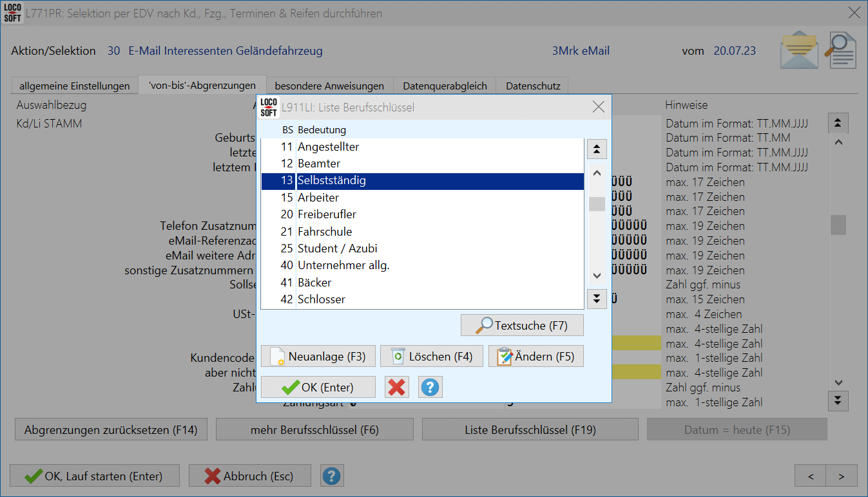Open document preview magnifier icon at top right
868x497 pixels.
(x=842, y=51)
